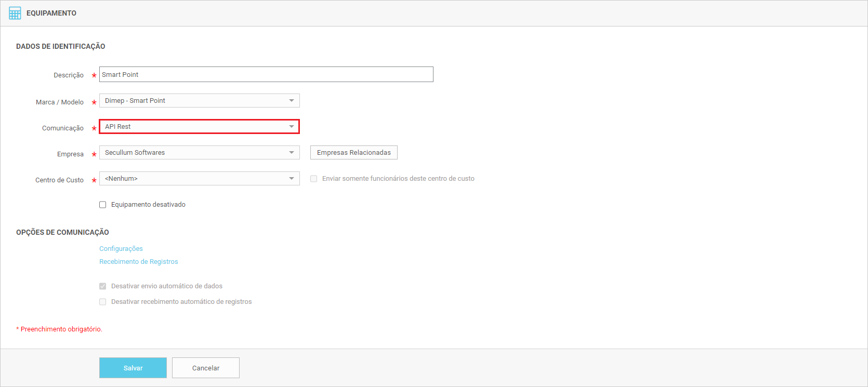Check Enviar somente funcionários deste centro de custo

[314, 179]
